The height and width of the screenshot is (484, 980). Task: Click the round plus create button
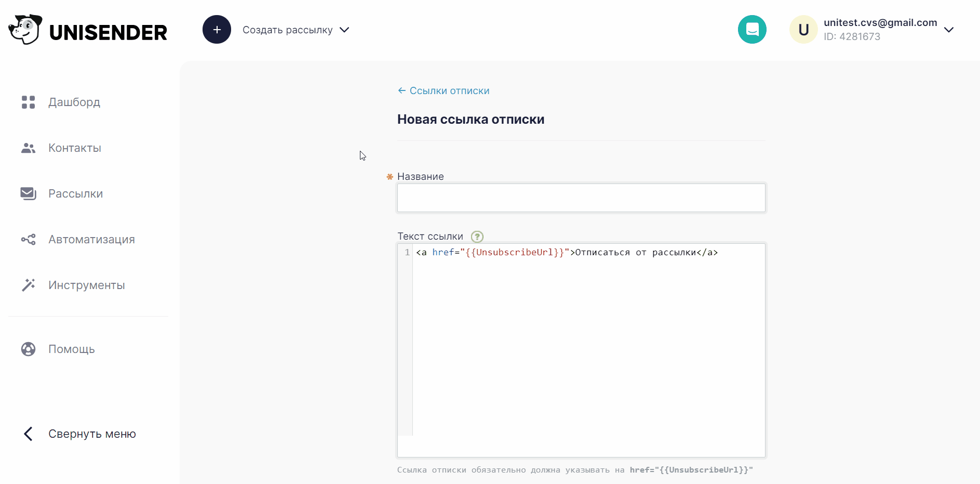[x=217, y=30]
